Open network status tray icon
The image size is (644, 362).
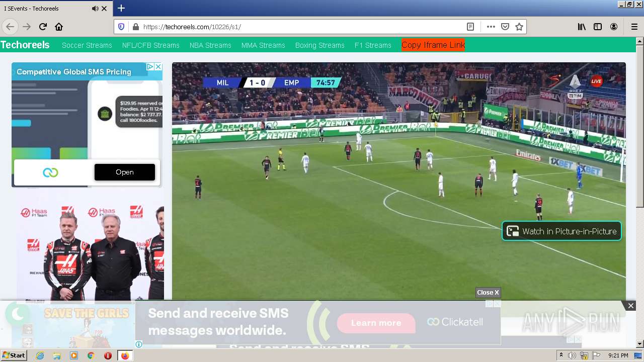(584, 355)
